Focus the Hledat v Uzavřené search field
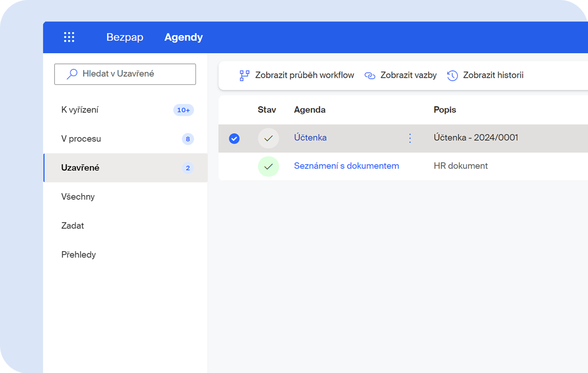The image size is (588, 373). [x=125, y=74]
